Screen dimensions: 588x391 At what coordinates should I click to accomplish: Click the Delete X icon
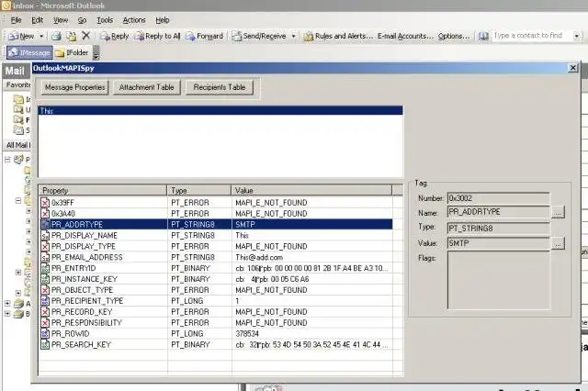click(85, 36)
